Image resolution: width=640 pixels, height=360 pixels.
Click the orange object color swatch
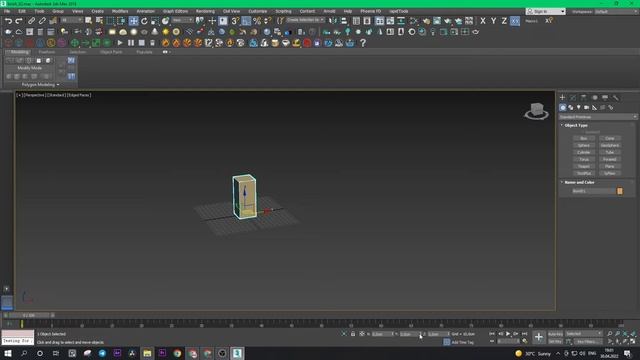click(620, 191)
